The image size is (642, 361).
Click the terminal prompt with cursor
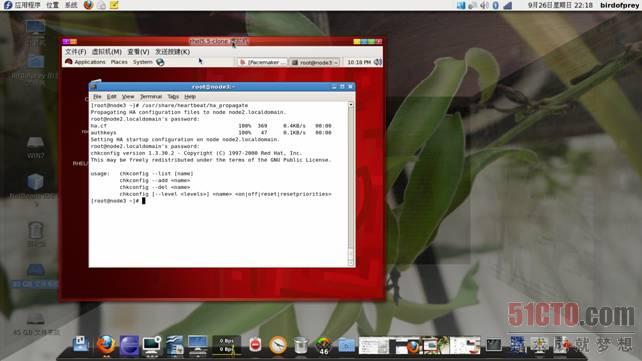(118, 201)
